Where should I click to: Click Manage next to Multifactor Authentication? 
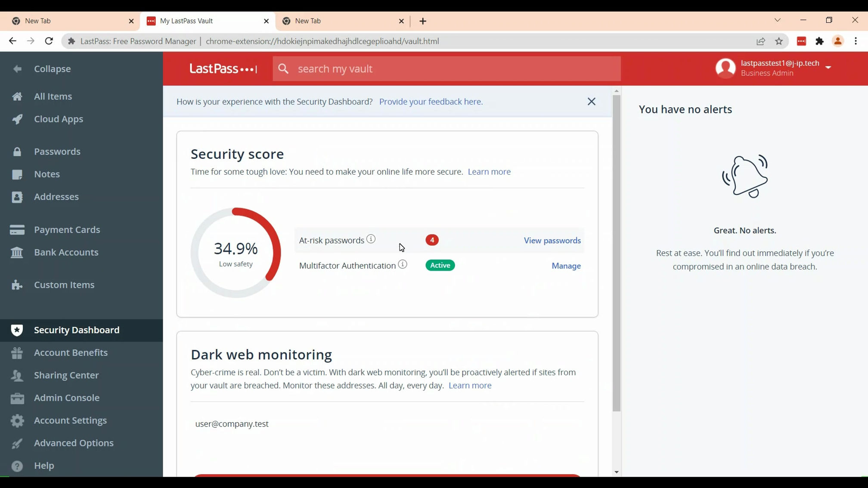pyautogui.click(x=566, y=266)
